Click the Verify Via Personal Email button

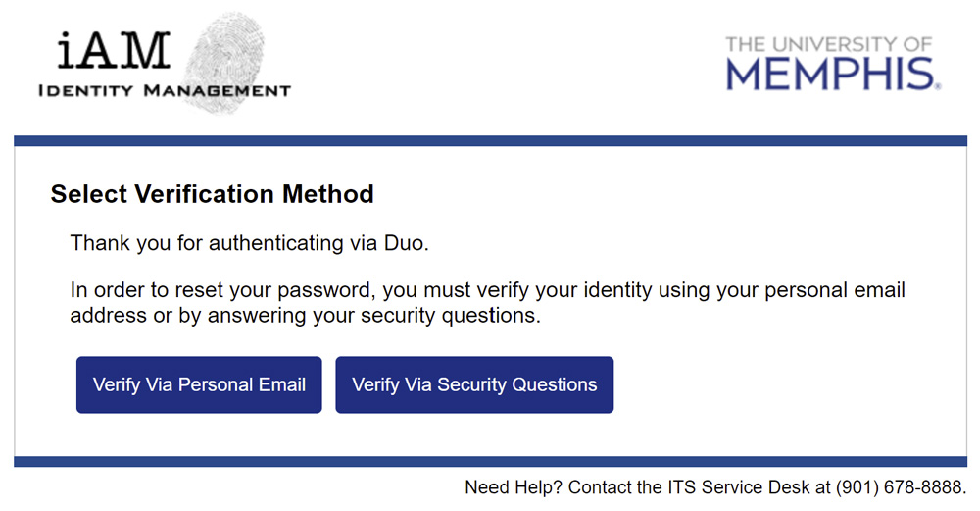click(x=199, y=384)
